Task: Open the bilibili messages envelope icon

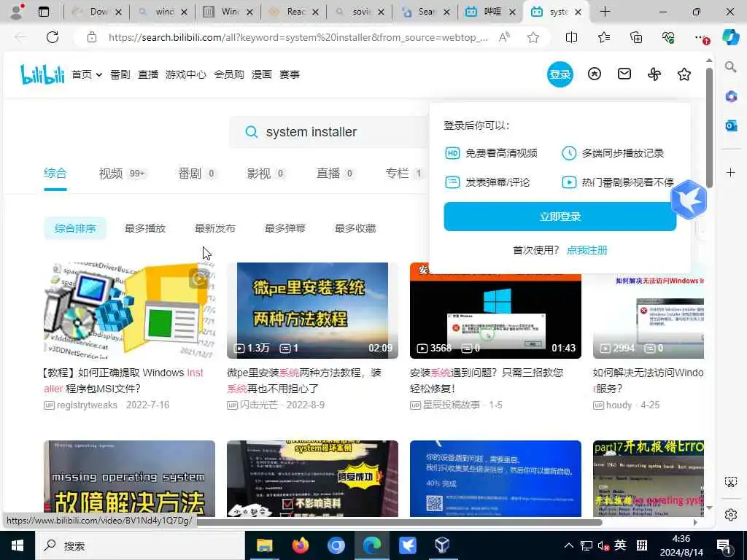Action: pyautogui.click(x=624, y=74)
